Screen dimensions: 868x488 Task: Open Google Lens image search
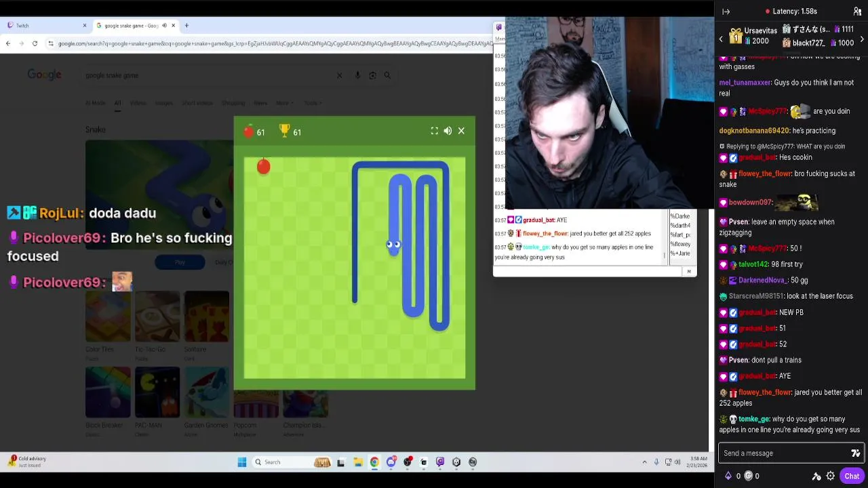372,75
